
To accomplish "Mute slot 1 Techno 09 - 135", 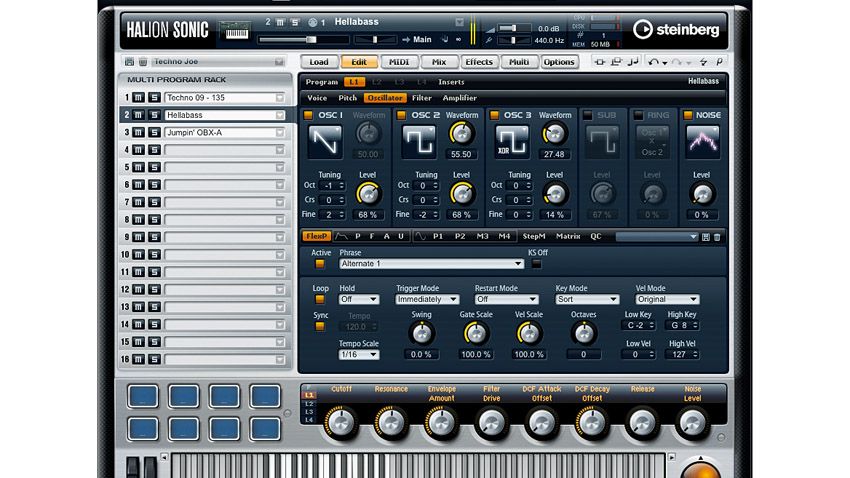I will pos(139,98).
